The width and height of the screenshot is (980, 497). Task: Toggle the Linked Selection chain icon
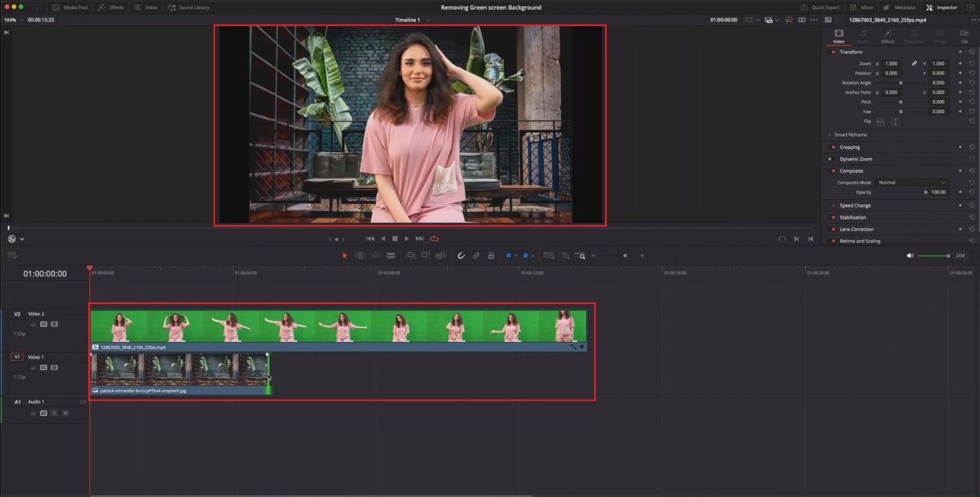pyautogui.click(x=476, y=256)
